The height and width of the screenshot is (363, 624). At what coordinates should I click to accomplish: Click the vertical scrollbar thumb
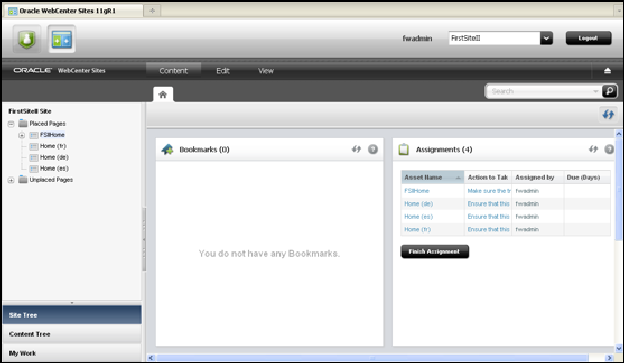tap(619, 189)
